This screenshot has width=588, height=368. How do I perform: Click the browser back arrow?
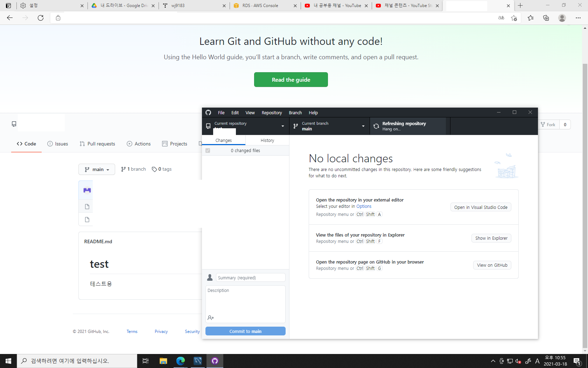pos(10,18)
